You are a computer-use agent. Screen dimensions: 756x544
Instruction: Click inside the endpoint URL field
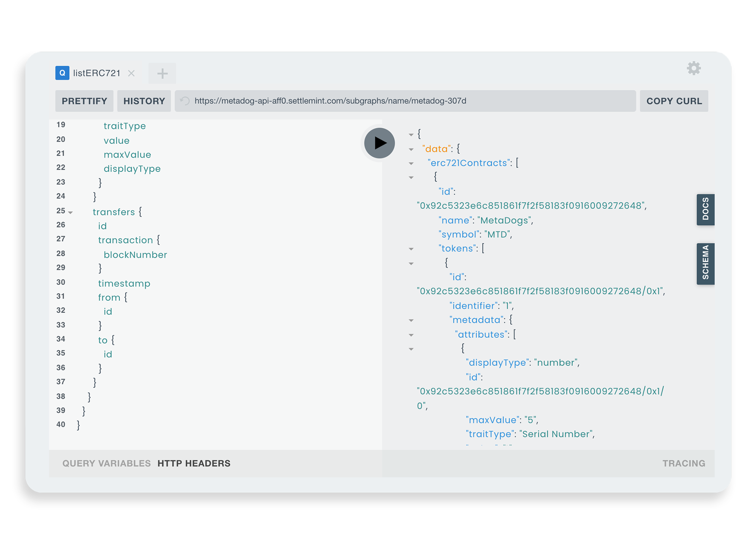coord(340,100)
